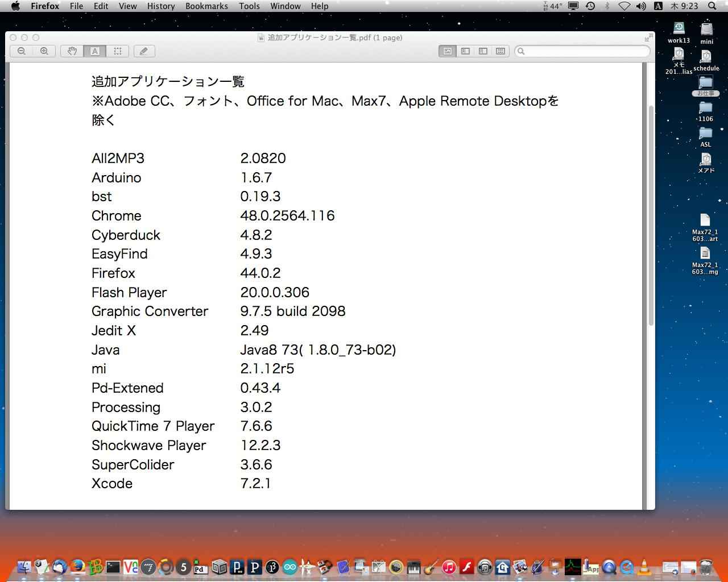Switch to Thumbnails sidebar view
This screenshot has width=728, height=582.
pos(465,51)
